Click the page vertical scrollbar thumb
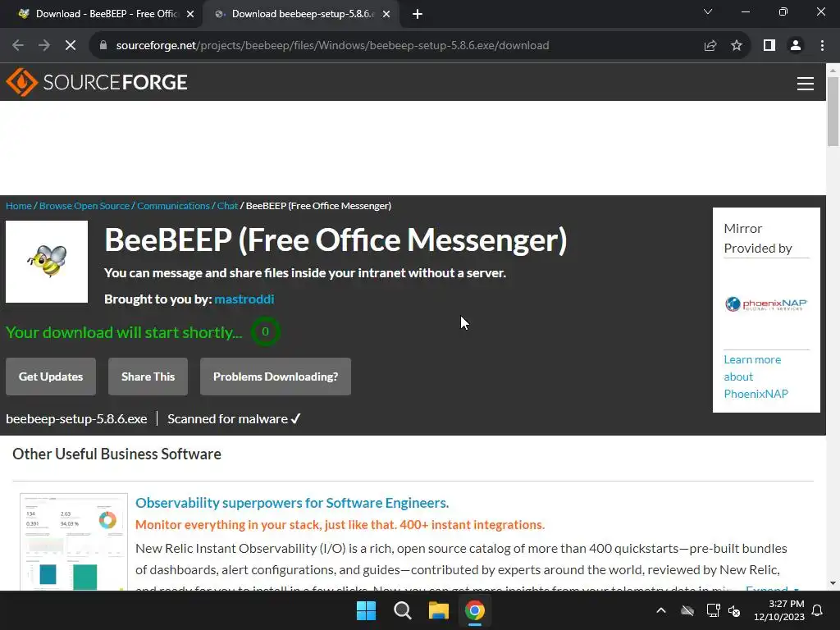840x630 pixels. 833,112
